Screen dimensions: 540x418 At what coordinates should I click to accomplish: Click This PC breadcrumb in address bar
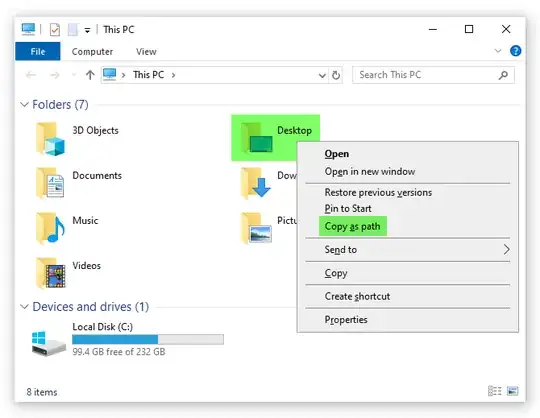(148, 75)
